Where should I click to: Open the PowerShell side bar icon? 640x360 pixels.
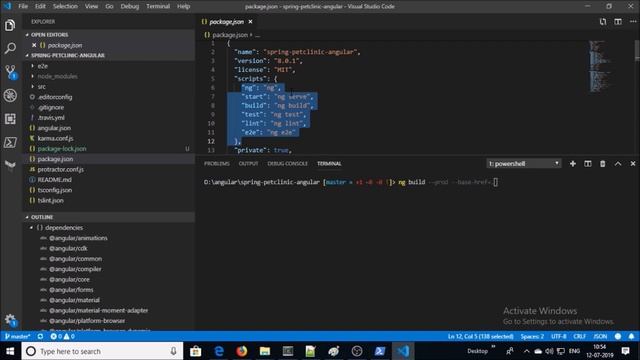(10, 142)
